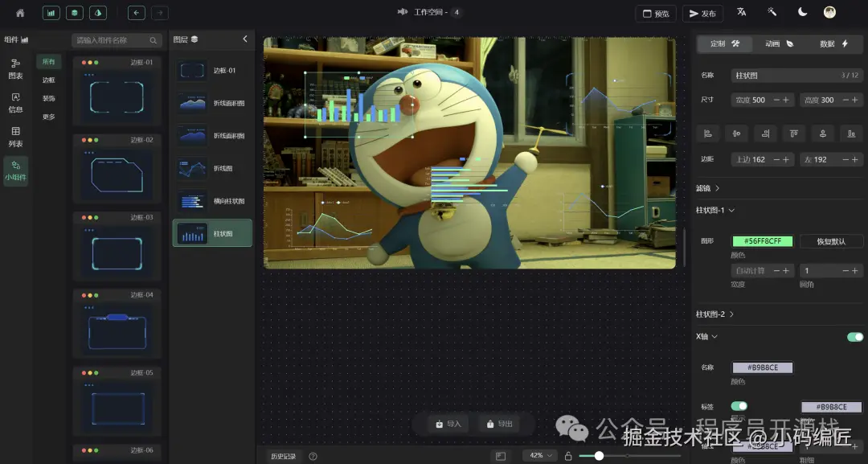
Task: Go to home via house icon
Action: click(20, 13)
